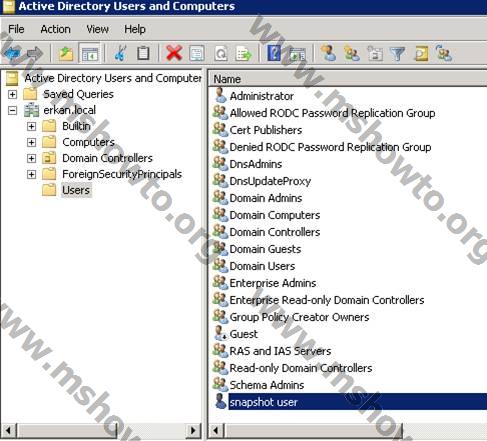Expand the ForeignSecurityPrincipals container
Image resolution: width=487 pixels, height=441 pixels.
click(x=31, y=174)
